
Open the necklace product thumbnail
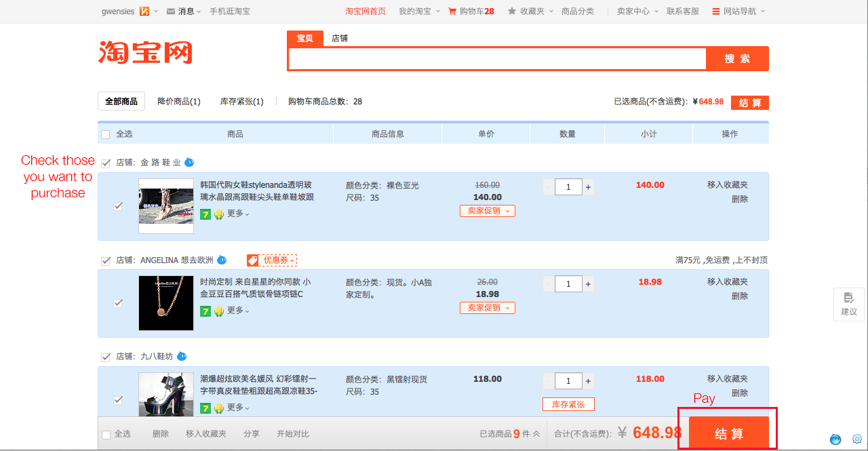click(166, 303)
